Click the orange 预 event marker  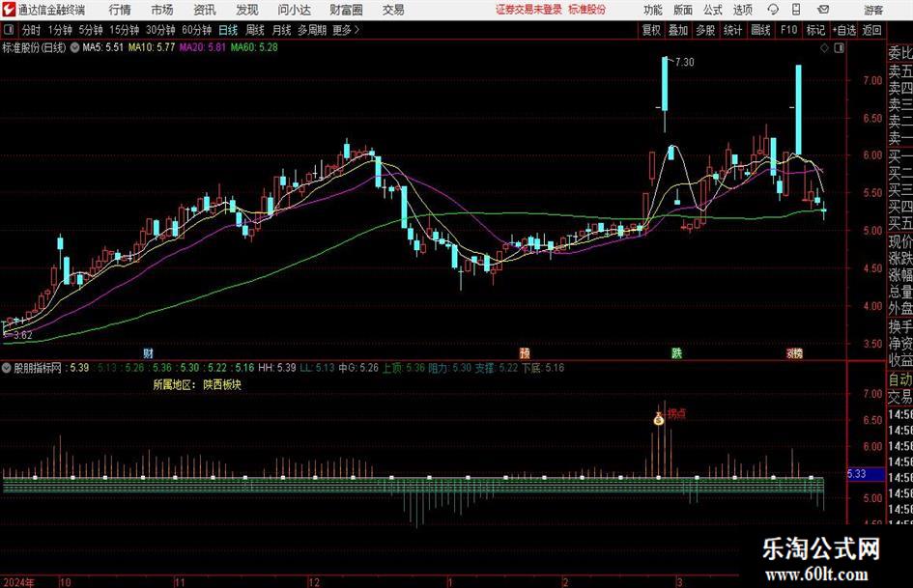pyautogui.click(x=524, y=352)
